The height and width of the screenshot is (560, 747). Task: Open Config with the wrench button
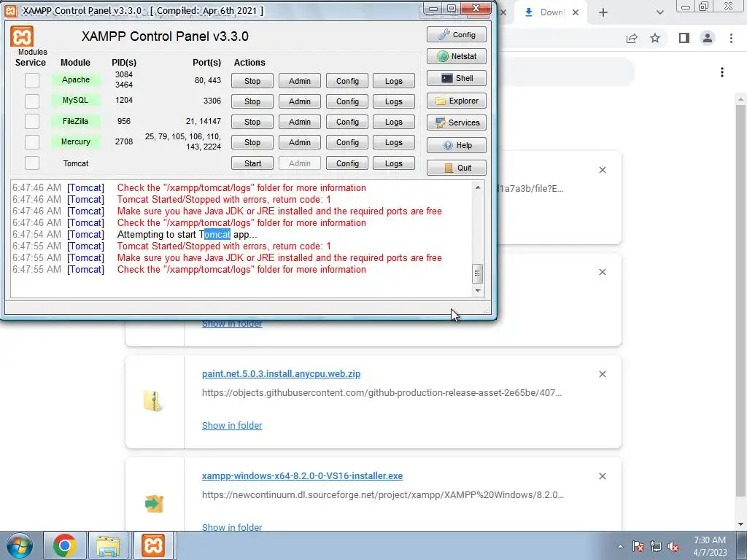pyautogui.click(x=457, y=34)
